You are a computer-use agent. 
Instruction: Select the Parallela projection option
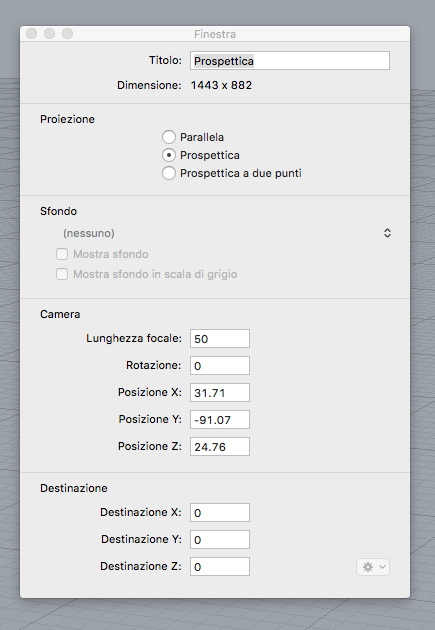(169, 137)
